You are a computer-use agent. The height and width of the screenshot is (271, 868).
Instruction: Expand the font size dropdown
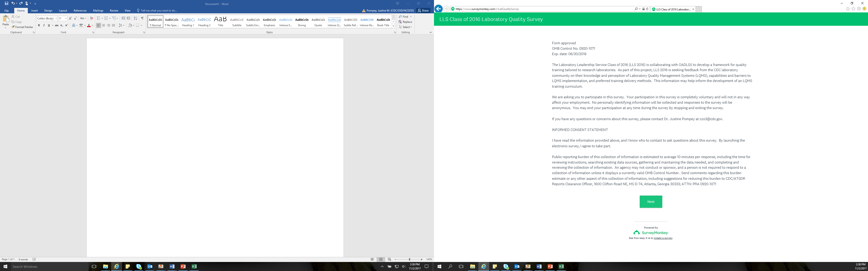coord(66,19)
